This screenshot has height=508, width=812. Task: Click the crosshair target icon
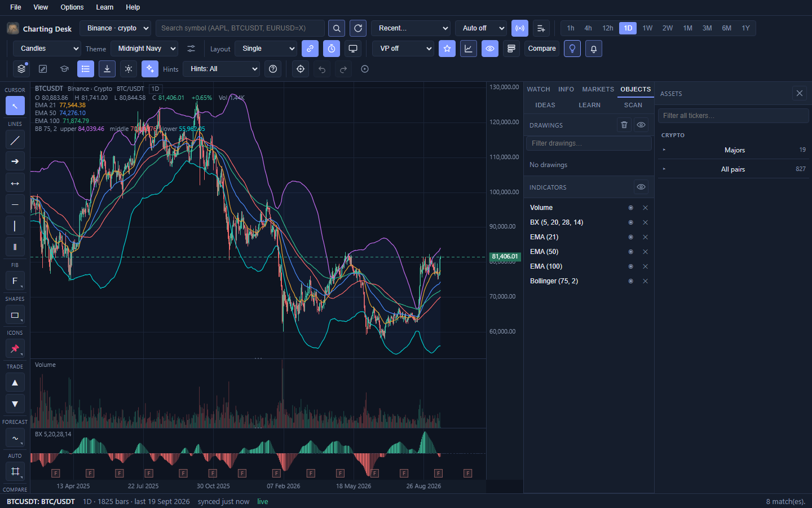coord(301,69)
